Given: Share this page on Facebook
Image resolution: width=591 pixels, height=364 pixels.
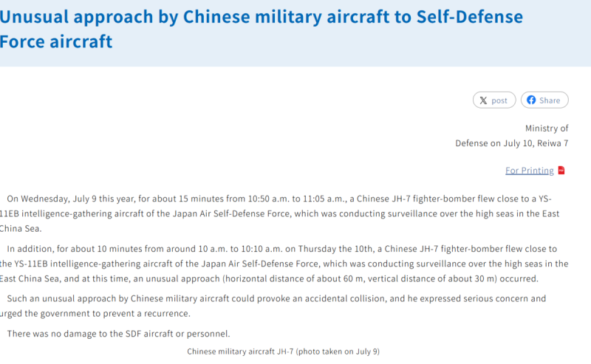Looking at the screenshot, I should pyautogui.click(x=544, y=100).
